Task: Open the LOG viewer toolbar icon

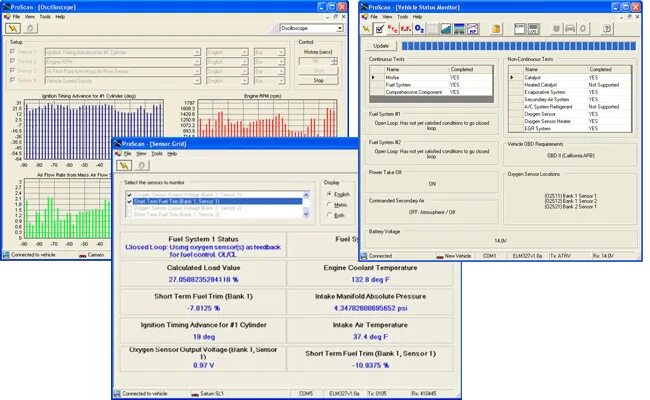Action: 534,29
